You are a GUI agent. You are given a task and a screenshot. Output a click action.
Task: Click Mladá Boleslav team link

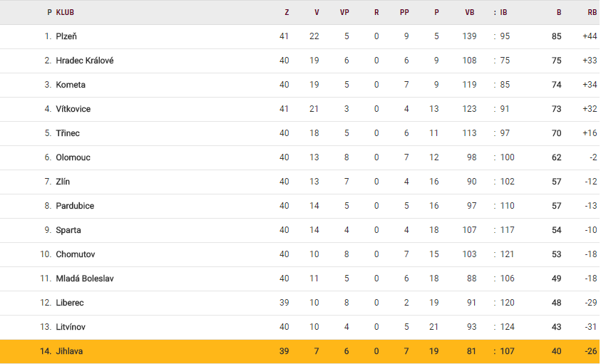[x=85, y=279]
